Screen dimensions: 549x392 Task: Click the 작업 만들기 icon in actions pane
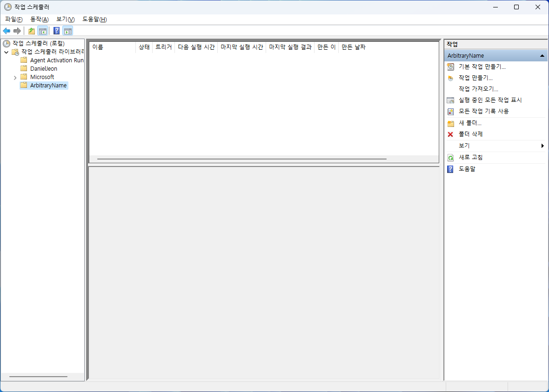(451, 78)
